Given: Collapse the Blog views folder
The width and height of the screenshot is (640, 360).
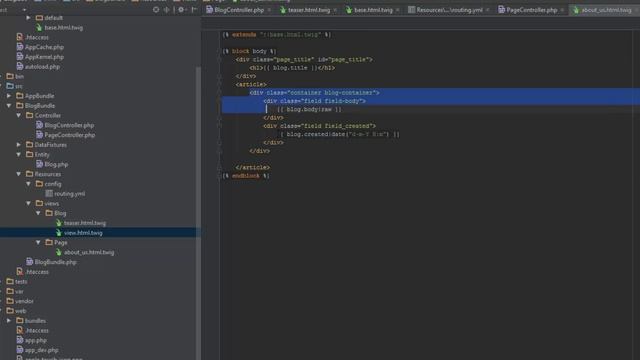Looking at the screenshot, I should (38, 213).
